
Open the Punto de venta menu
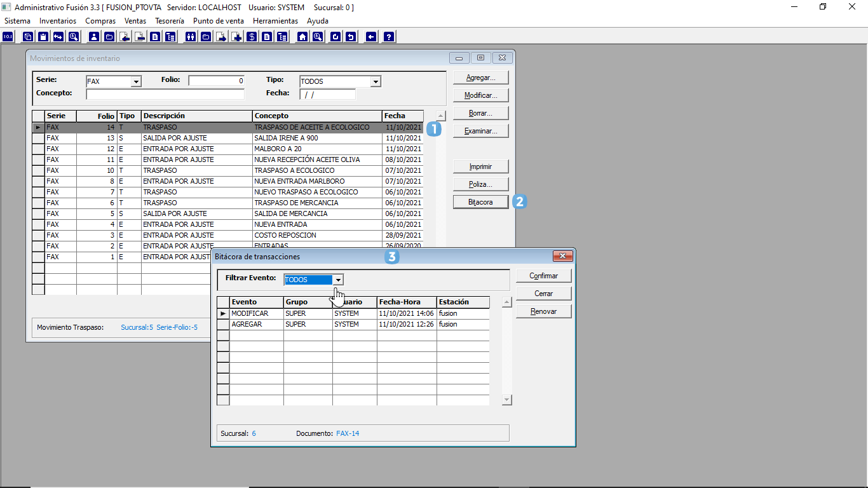click(x=219, y=21)
